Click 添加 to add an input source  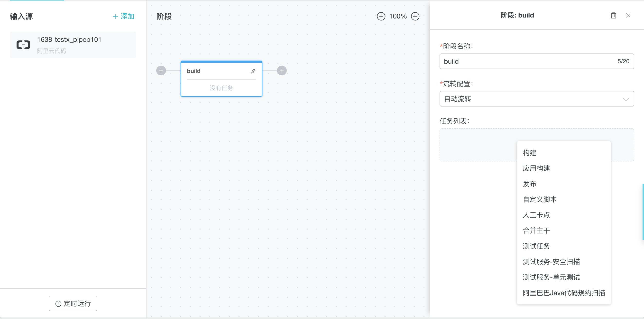pos(123,16)
